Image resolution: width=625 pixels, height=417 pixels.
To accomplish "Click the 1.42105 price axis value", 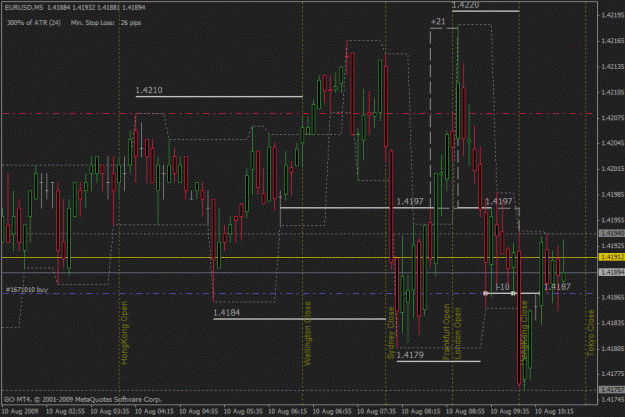I will (x=613, y=92).
